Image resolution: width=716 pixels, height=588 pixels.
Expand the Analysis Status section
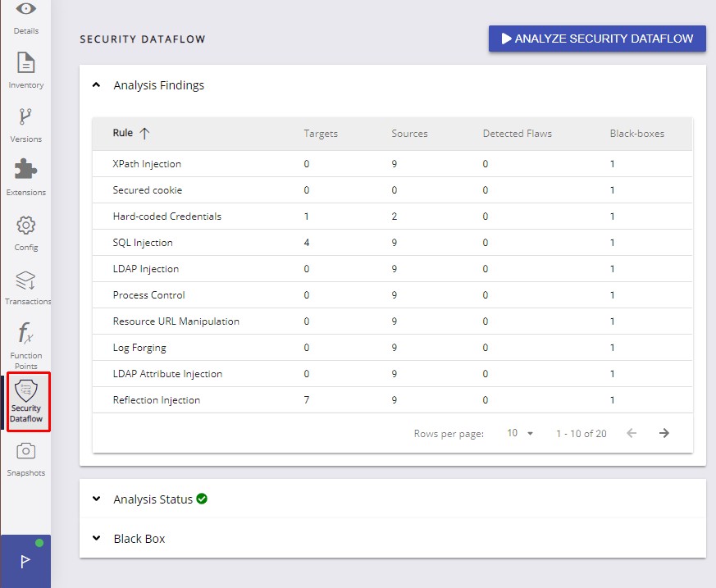[x=97, y=499]
